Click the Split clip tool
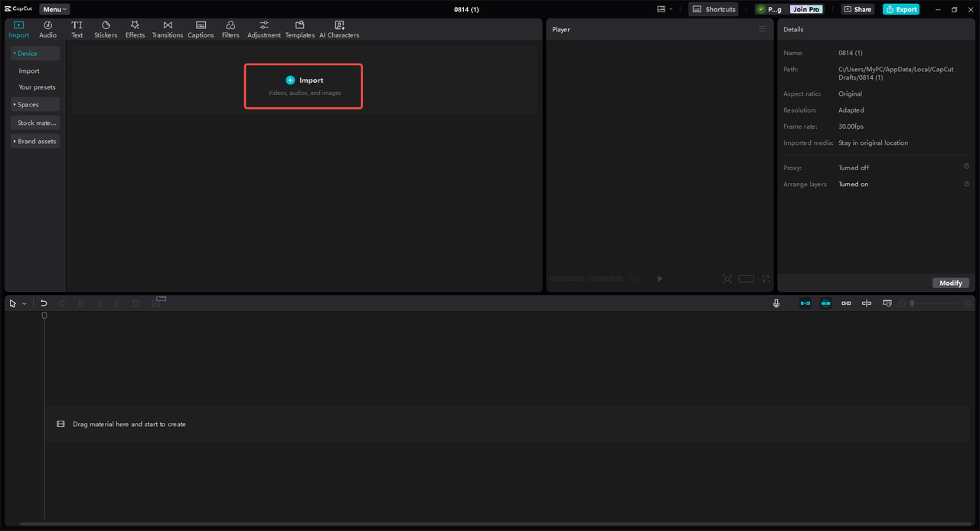The height and width of the screenshot is (531, 980). [x=80, y=303]
